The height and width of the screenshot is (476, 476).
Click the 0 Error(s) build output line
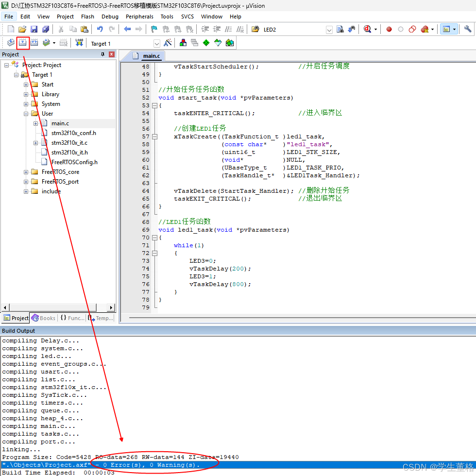(238, 465)
